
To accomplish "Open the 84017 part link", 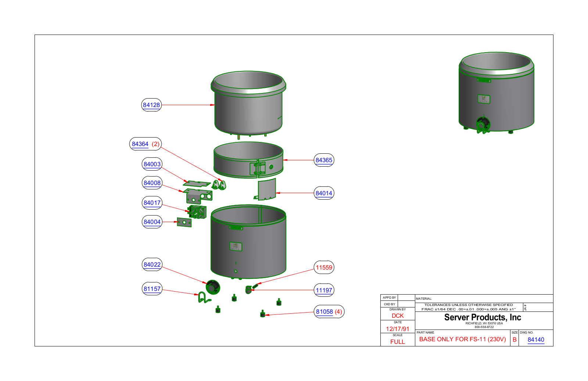I will [152, 203].
